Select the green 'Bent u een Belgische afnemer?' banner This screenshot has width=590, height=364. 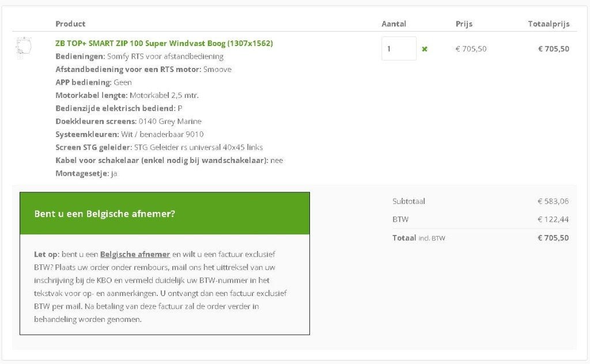click(x=165, y=213)
